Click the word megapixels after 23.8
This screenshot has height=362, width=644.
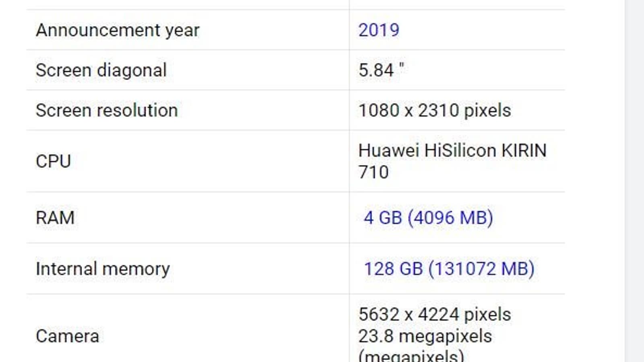point(445,336)
